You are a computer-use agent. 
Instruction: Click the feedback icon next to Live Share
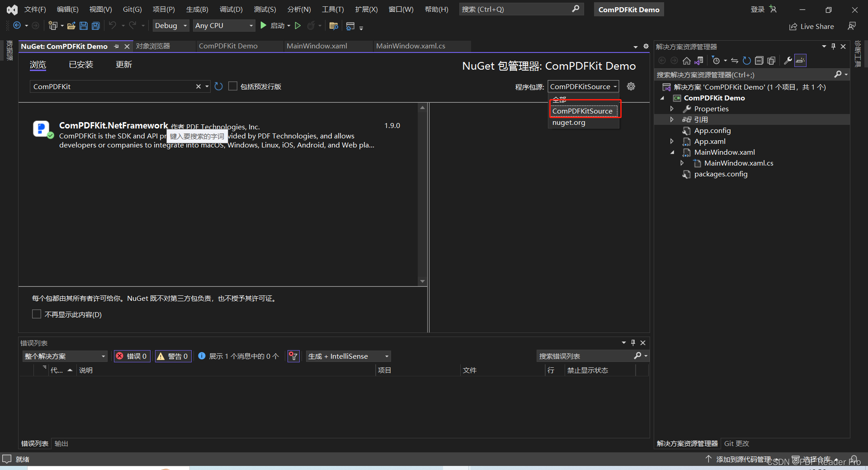pyautogui.click(x=852, y=26)
